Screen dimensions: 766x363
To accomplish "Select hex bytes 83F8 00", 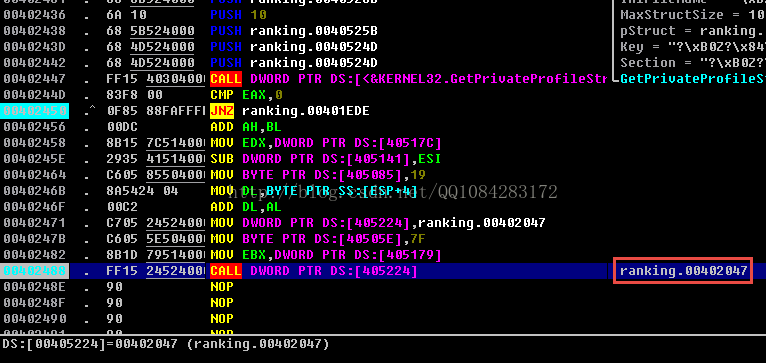I will tap(134, 95).
